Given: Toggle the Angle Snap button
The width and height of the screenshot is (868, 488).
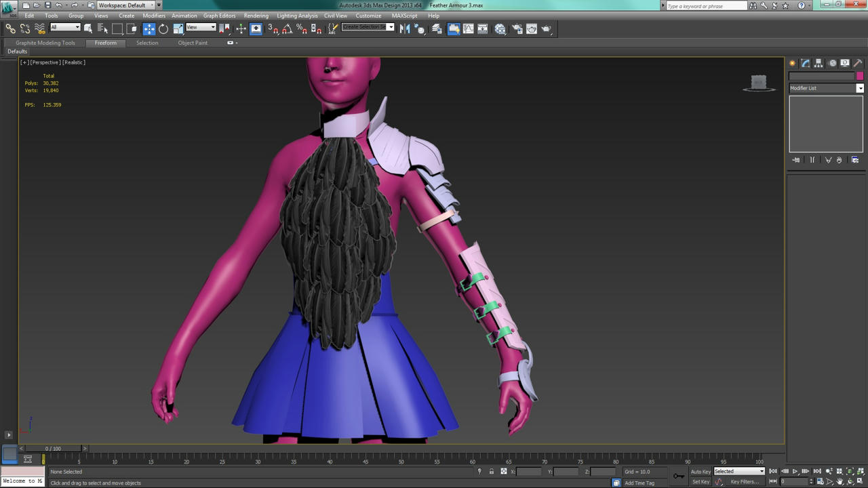Looking at the screenshot, I should (288, 28).
